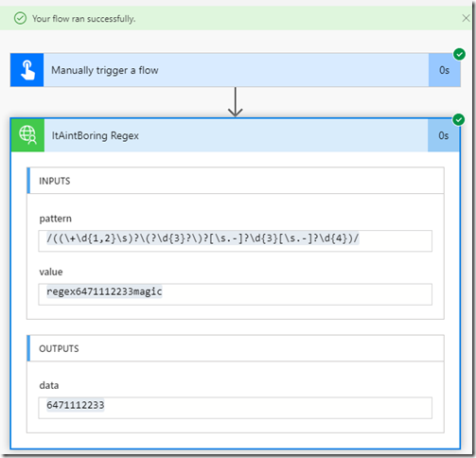
Task: Click the green check badge on Regex step
Action: click(459, 119)
